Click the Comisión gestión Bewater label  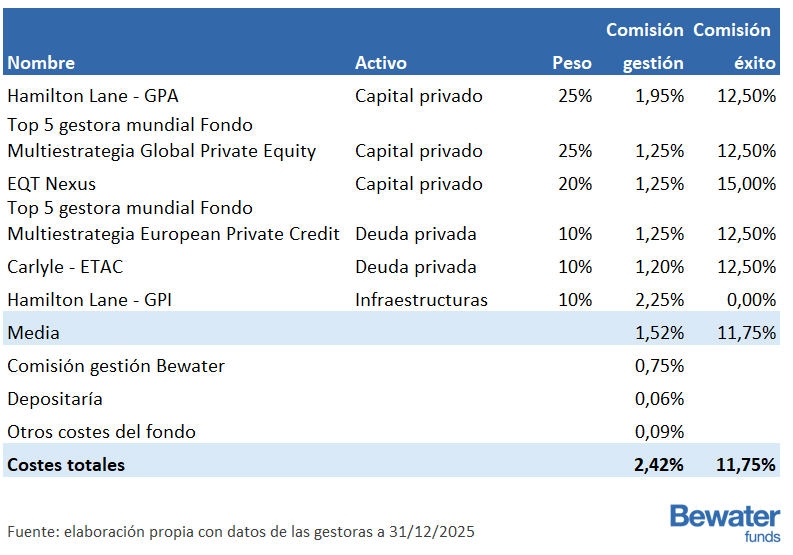[116, 366]
